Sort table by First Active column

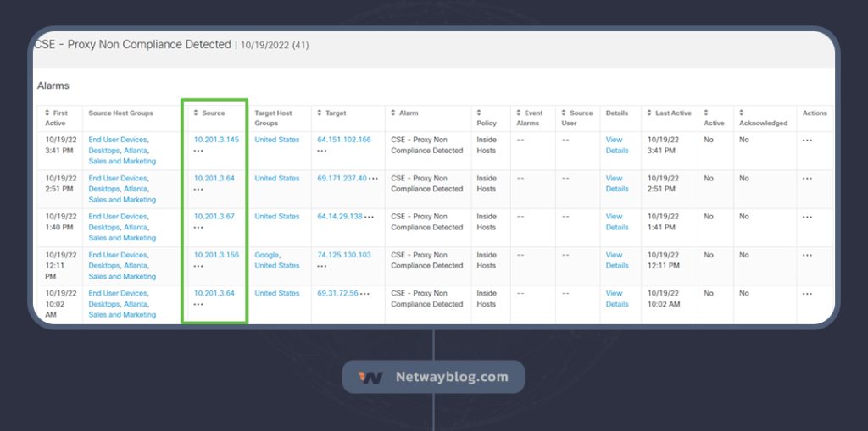click(x=47, y=113)
